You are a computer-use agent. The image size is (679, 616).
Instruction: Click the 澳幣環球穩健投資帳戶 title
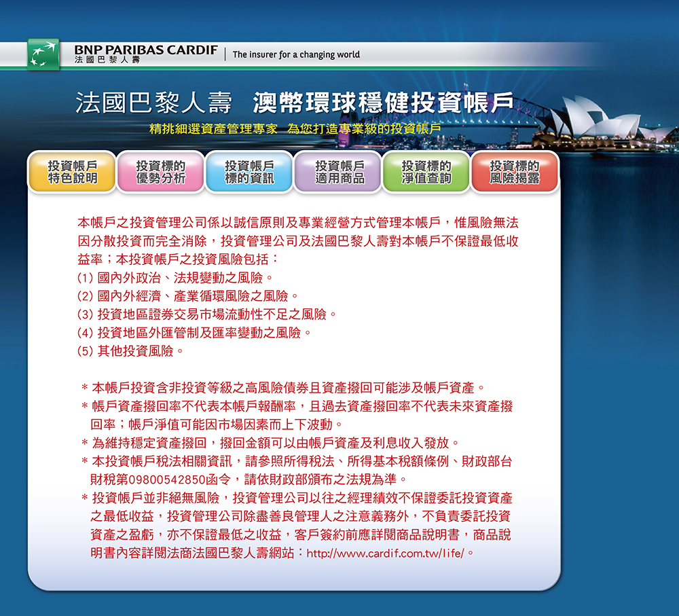pyautogui.click(x=383, y=103)
